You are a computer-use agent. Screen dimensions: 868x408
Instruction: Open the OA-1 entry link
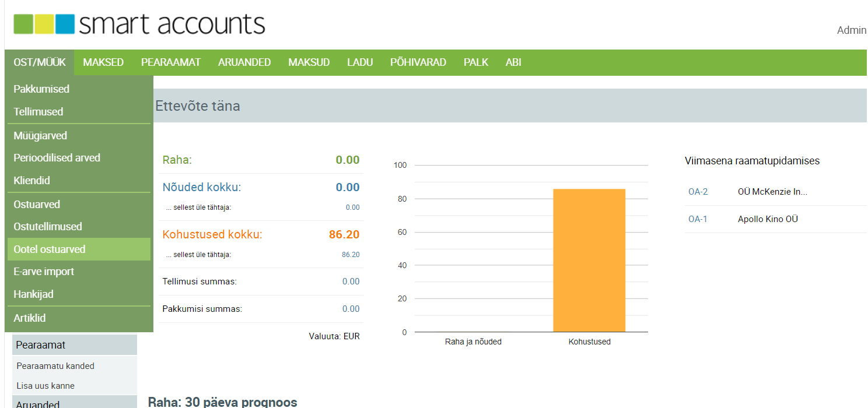698,219
